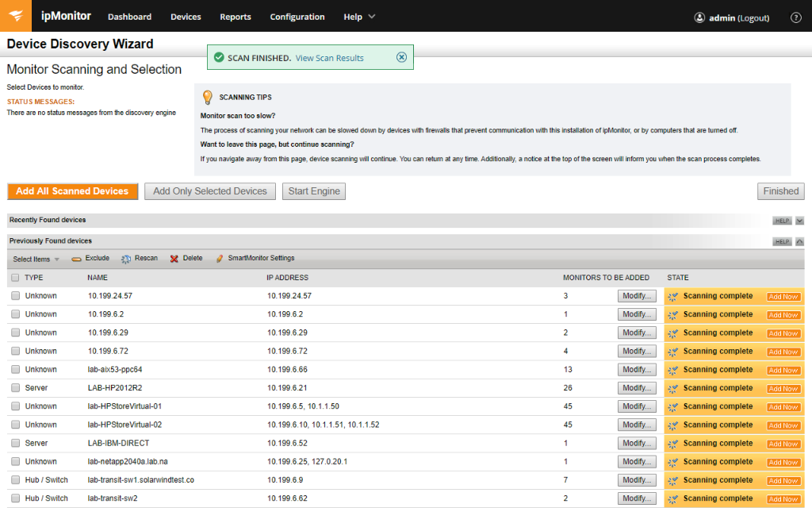Dismiss the Scan Finished notification
The image size is (812, 508).
tap(401, 57)
